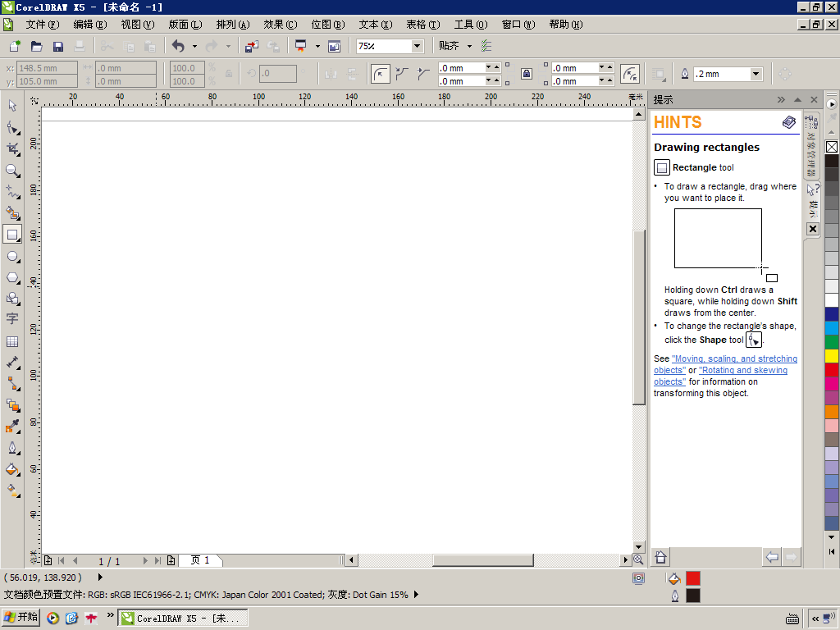Collapse the 提示 docker with double chevron
The width and height of the screenshot is (840, 630).
coord(781,99)
